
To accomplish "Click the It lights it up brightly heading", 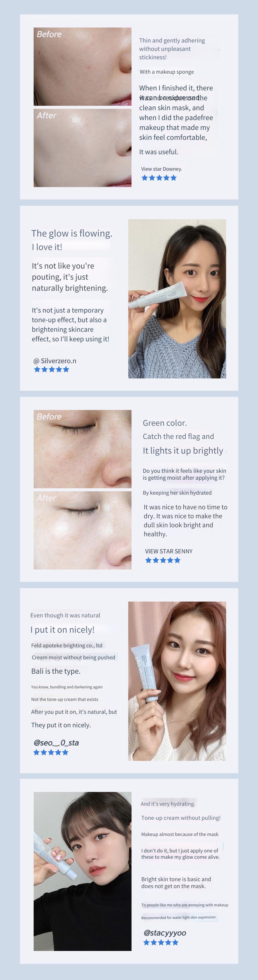I will (x=183, y=450).
